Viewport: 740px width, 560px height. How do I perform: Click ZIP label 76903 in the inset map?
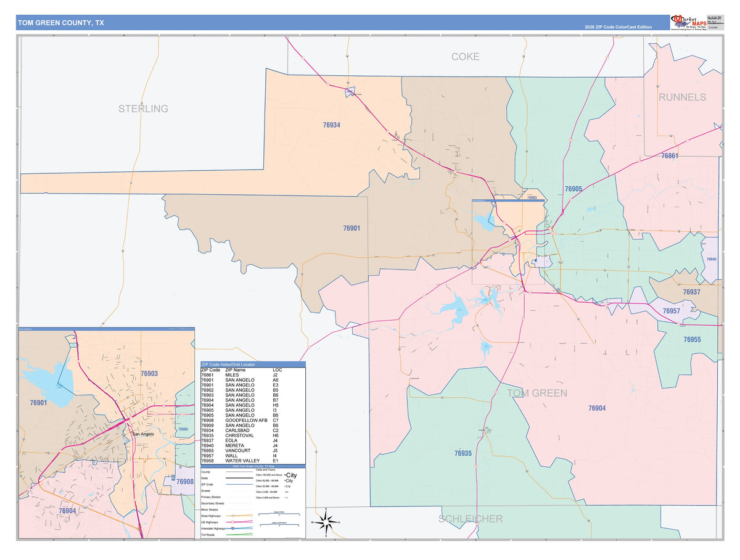[149, 374]
